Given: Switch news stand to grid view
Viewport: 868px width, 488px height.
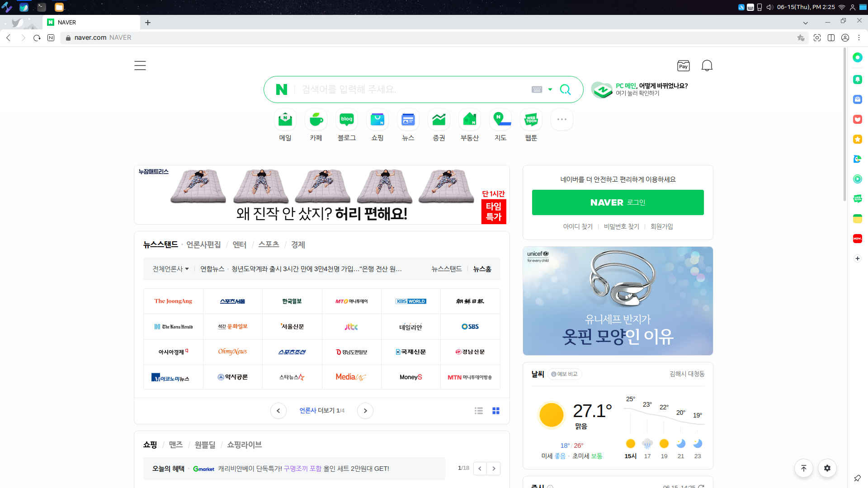Looking at the screenshot, I should [496, 411].
